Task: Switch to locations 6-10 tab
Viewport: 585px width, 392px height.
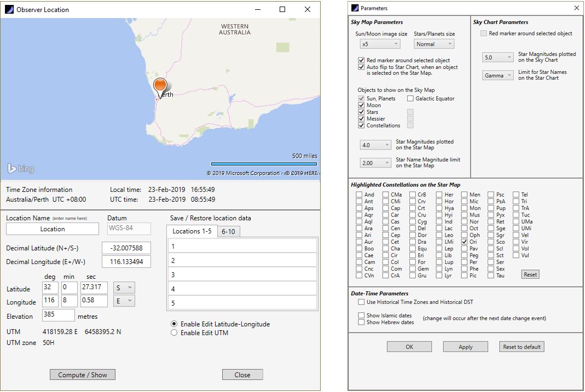Action: pos(228,231)
